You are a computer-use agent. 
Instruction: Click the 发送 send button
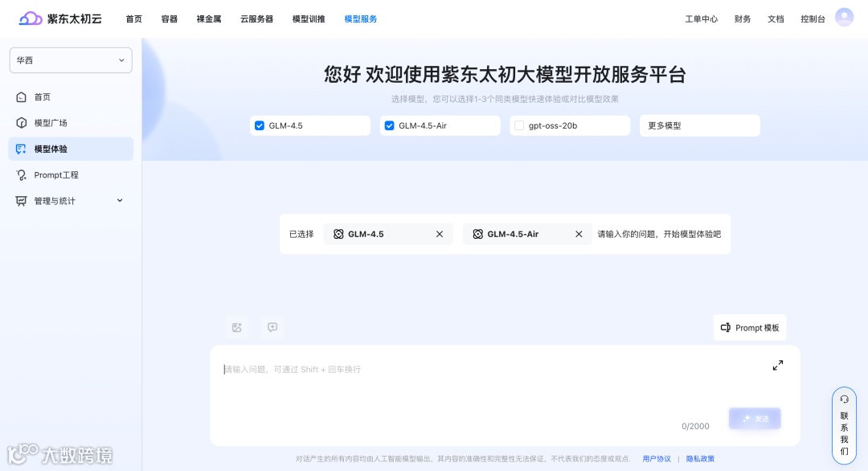[755, 419]
